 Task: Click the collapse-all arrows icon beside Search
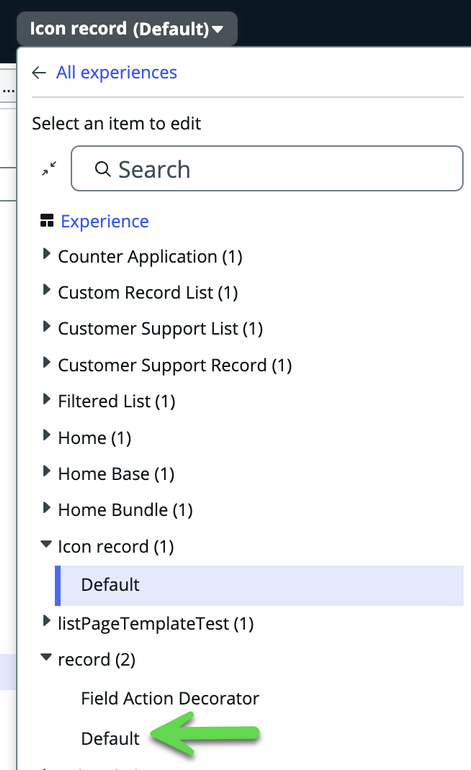[x=49, y=168]
